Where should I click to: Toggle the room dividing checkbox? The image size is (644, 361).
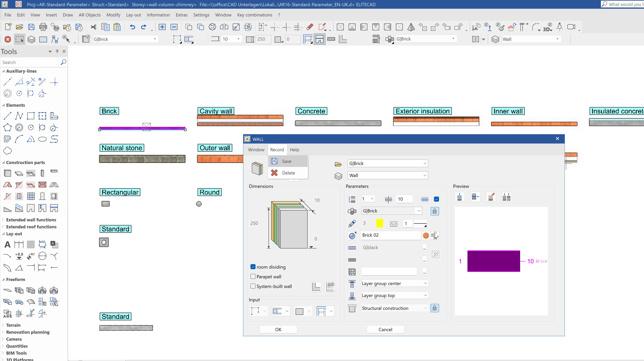(x=253, y=266)
